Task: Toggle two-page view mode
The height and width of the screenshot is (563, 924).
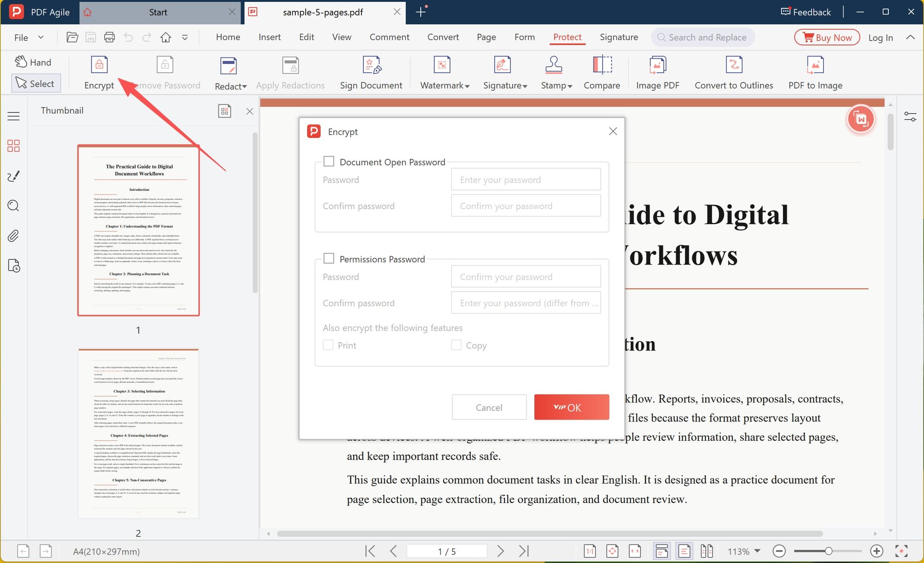Action: click(707, 551)
